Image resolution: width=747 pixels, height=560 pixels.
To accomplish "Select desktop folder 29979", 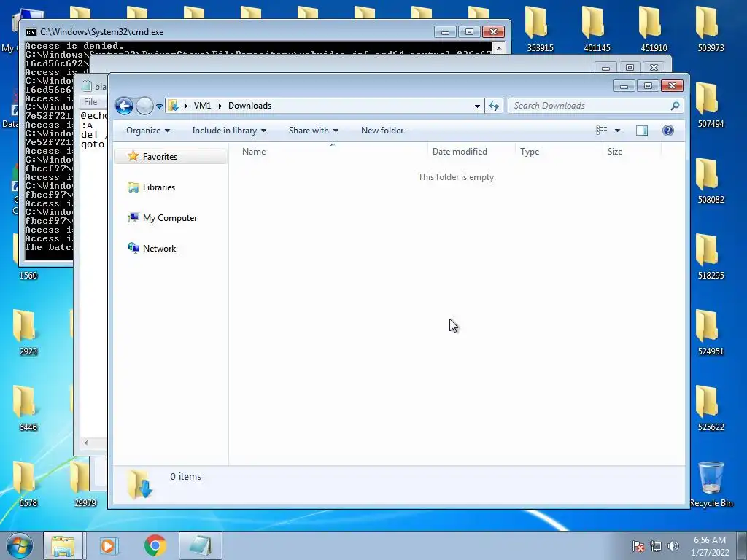I will click(85, 484).
